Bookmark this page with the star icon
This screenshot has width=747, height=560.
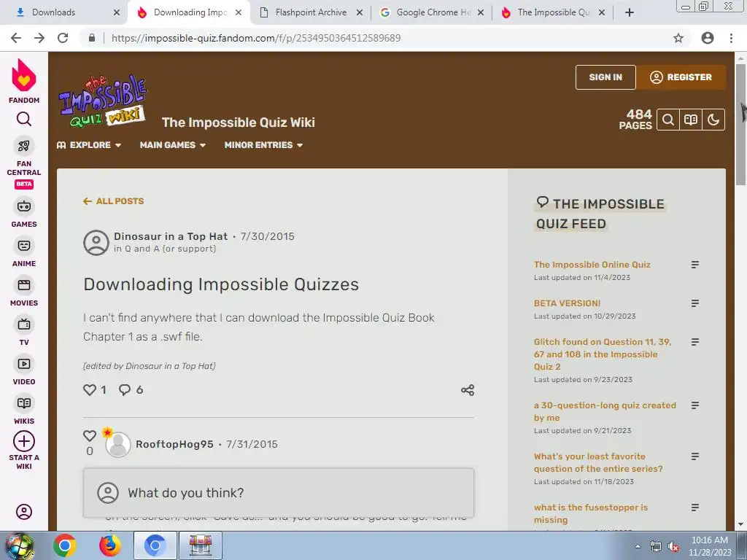(678, 38)
